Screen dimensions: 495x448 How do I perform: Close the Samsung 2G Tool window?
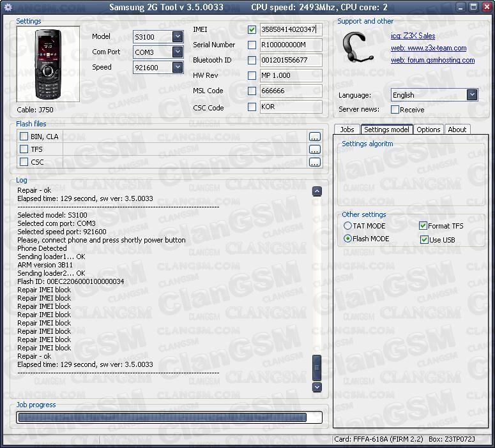487,7
